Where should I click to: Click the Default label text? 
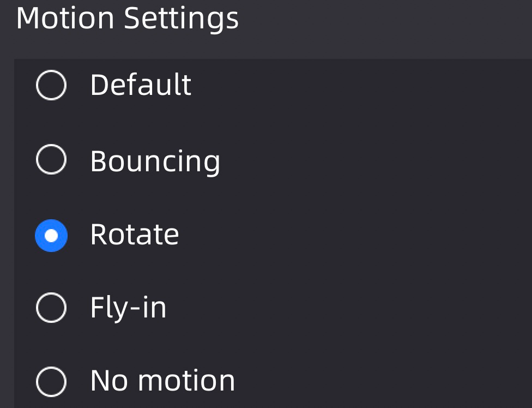(141, 85)
